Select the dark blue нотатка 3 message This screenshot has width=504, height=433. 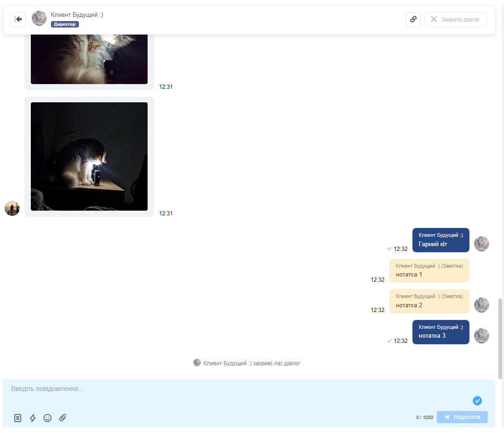[x=440, y=332]
